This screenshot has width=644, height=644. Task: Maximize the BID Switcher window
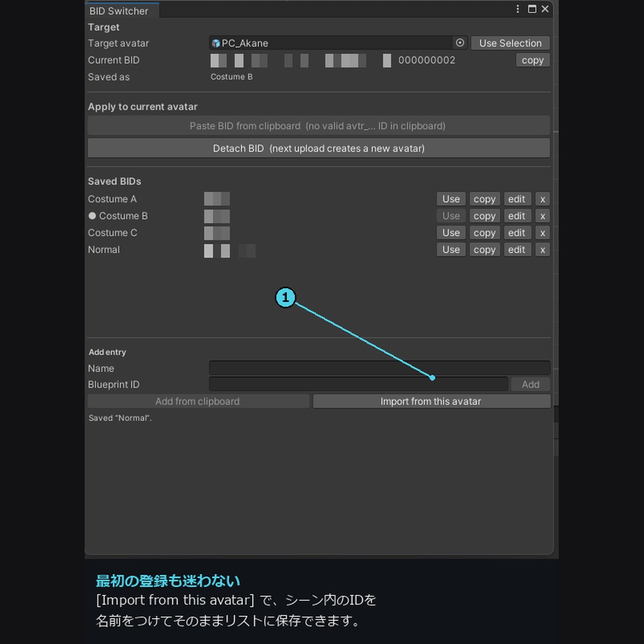(x=532, y=9)
